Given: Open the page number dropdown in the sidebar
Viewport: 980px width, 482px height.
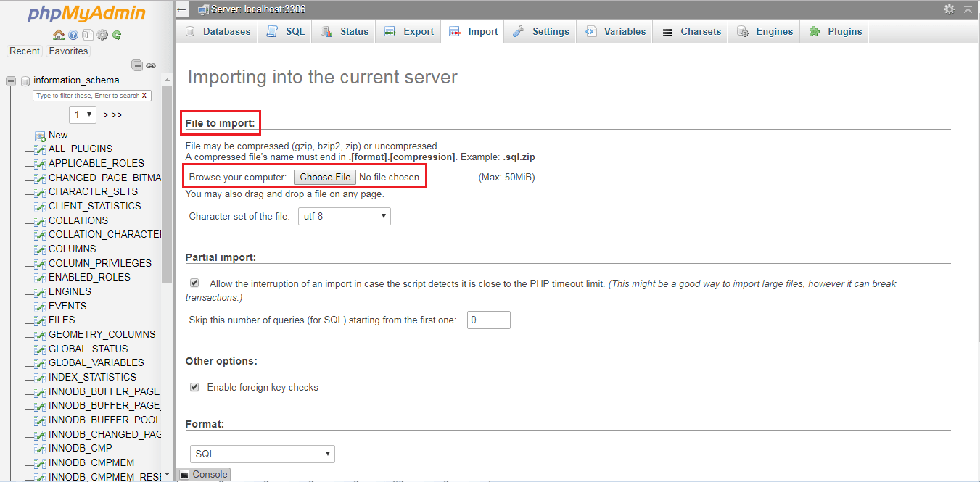Looking at the screenshot, I should pyautogui.click(x=82, y=114).
